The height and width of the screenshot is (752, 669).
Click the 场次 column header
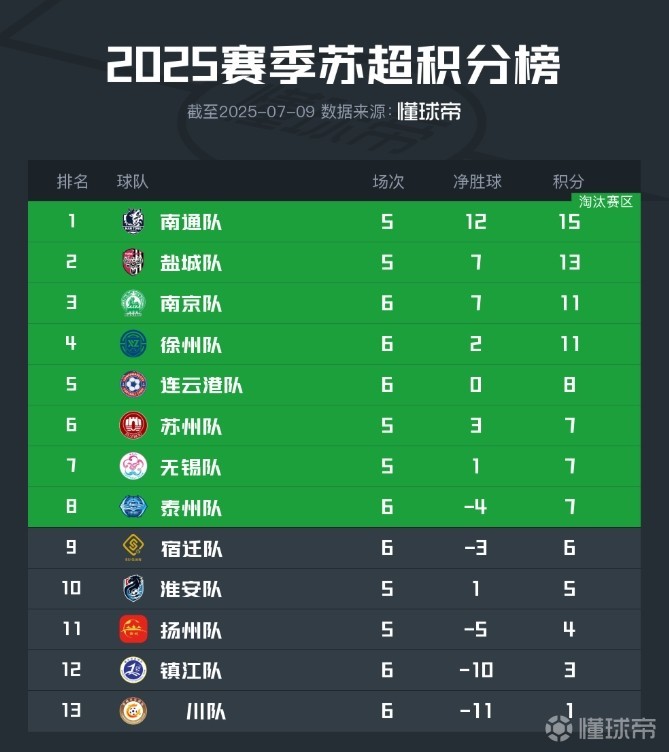click(x=388, y=181)
